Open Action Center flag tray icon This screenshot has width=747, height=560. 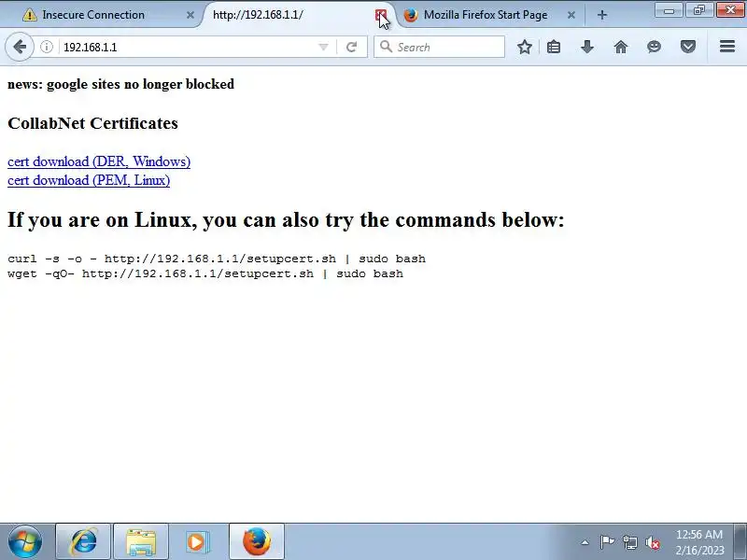(607, 542)
